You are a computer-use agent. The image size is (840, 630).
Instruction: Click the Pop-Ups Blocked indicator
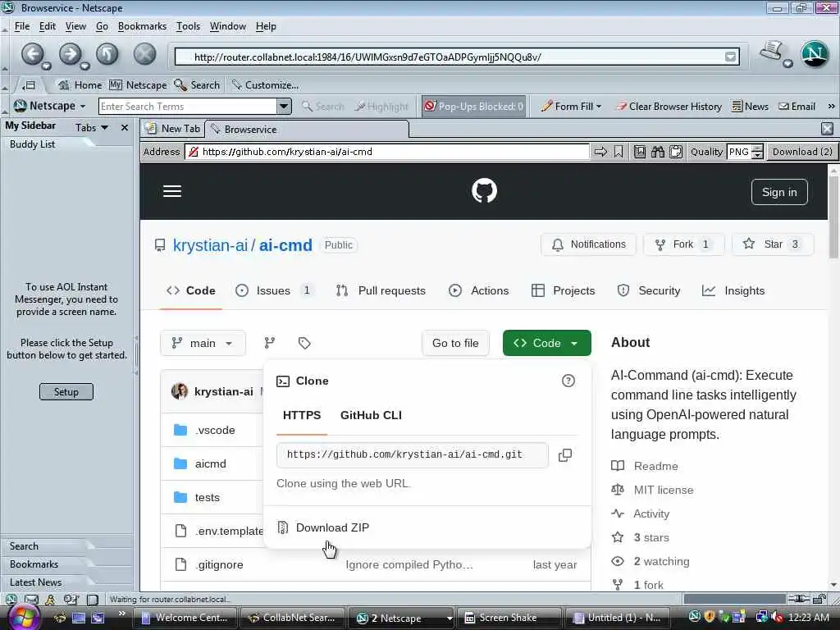tap(474, 106)
